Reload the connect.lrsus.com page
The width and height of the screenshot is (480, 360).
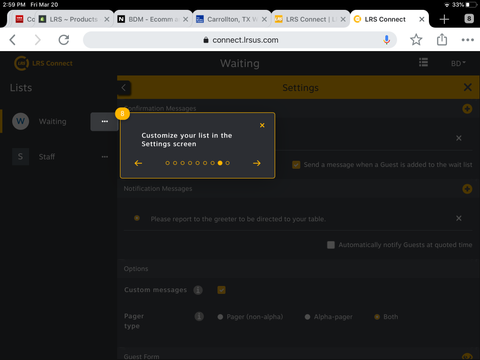tap(64, 40)
